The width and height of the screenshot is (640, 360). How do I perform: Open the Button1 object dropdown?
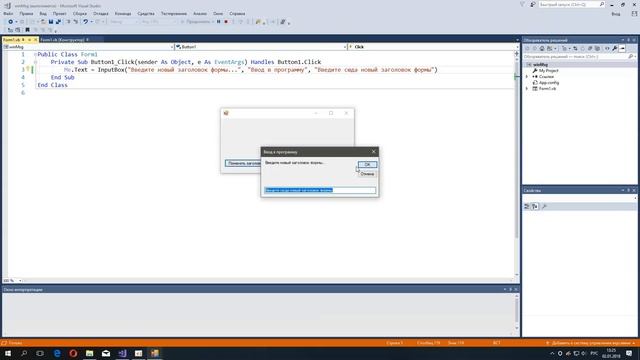click(261, 47)
